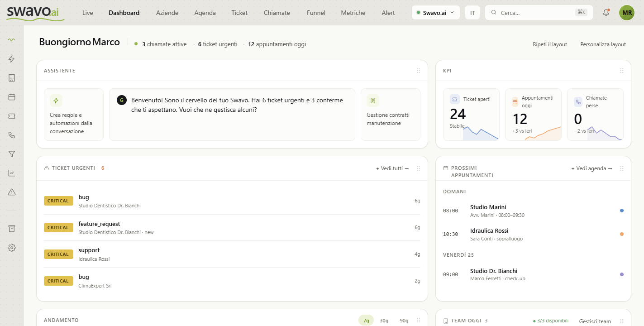Open the Ticket icon in the sidebar

pos(12,116)
